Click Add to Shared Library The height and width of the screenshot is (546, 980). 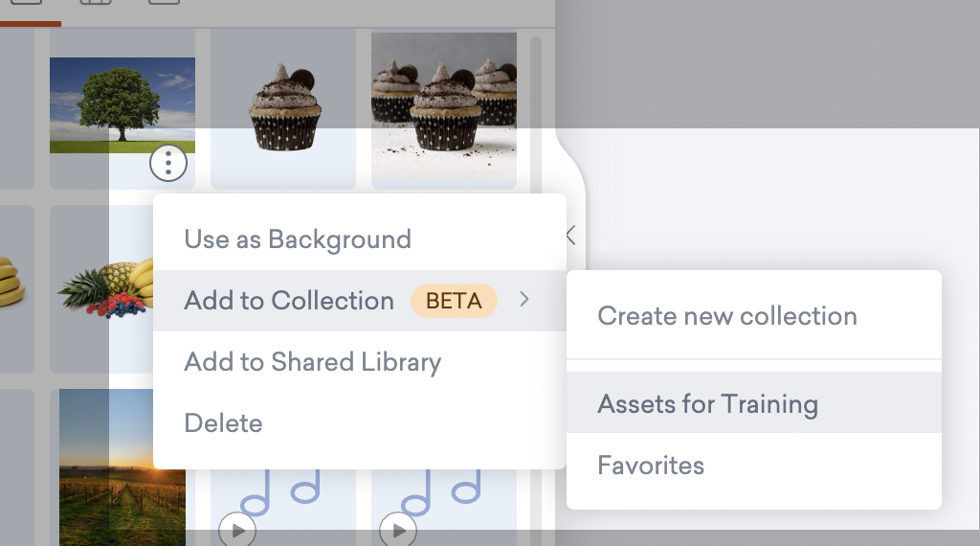[x=313, y=362]
